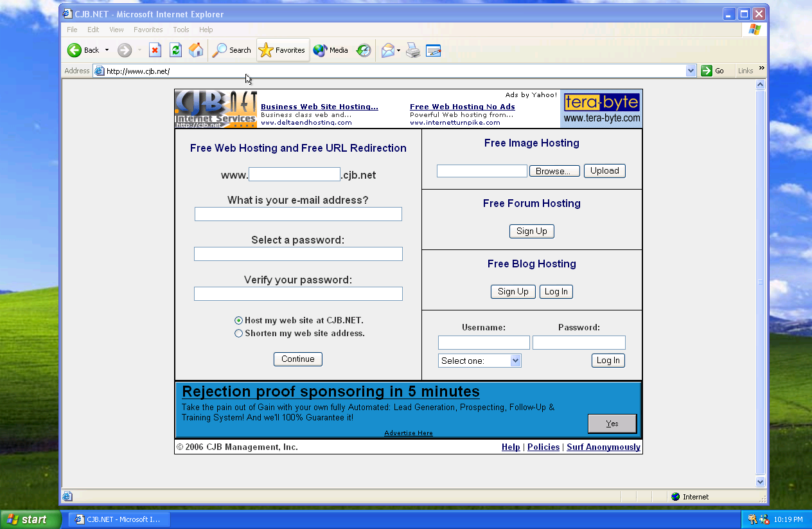Open the Help menu
The image size is (812, 529).
pos(206,30)
